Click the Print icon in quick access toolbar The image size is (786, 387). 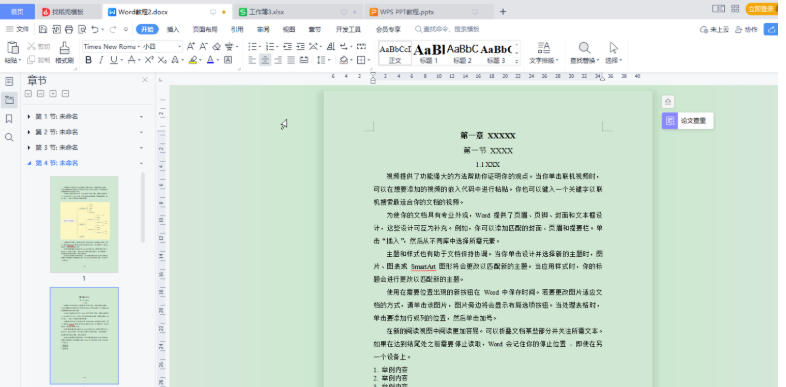tap(69, 29)
